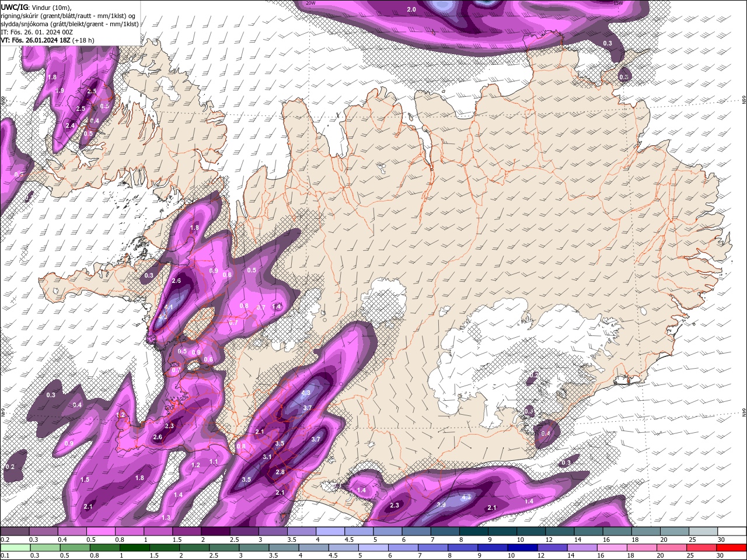The height and width of the screenshot is (560, 747).
Task: Click the bright red 30 lower legend swatch
Action: 731,548
